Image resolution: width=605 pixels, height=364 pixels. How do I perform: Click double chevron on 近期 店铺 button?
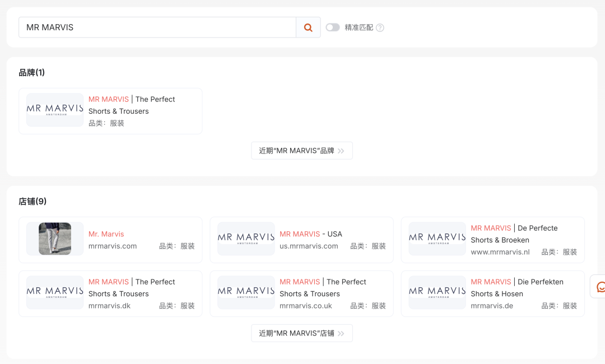pyautogui.click(x=341, y=334)
